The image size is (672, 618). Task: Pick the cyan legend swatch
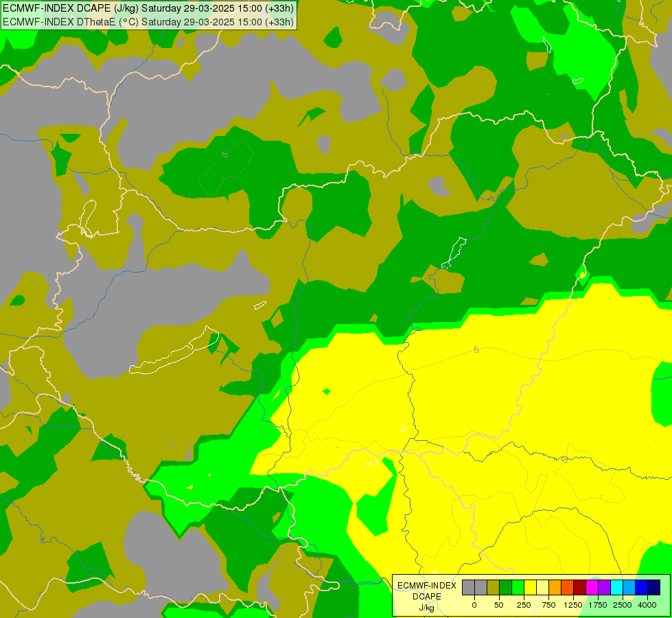(617, 588)
